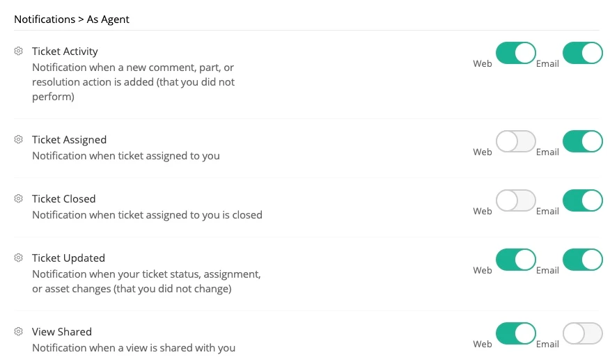Click the Ticket Activity title
This screenshot has width=610, height=364.
[65, 52]
